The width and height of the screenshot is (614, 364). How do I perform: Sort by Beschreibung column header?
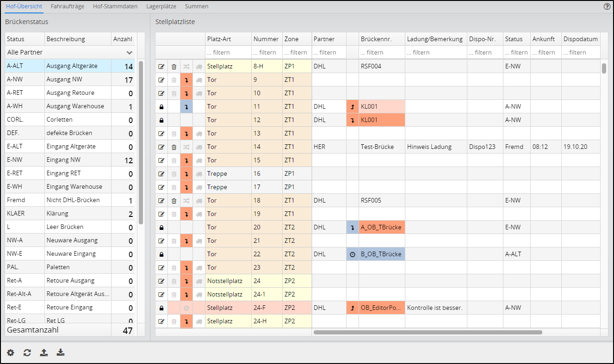pos(78,39)
